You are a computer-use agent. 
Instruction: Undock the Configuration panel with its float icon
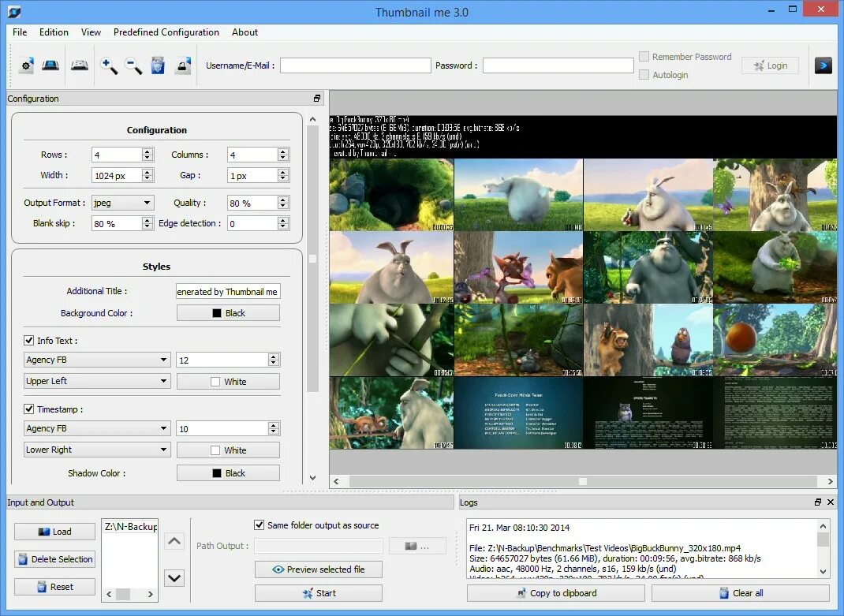point(317,99)
